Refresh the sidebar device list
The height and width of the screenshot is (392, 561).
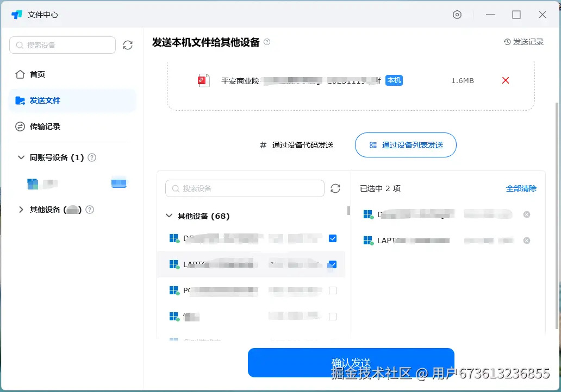[x=128, y=45]
